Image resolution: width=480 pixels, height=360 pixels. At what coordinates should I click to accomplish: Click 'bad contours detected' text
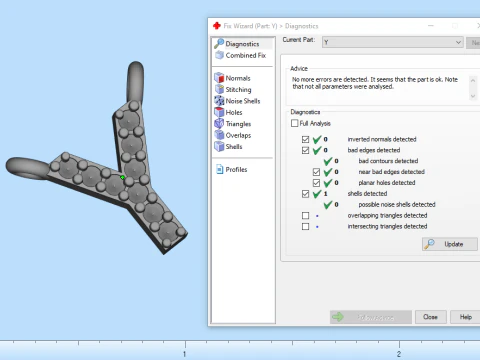click(x=388, y=161)
